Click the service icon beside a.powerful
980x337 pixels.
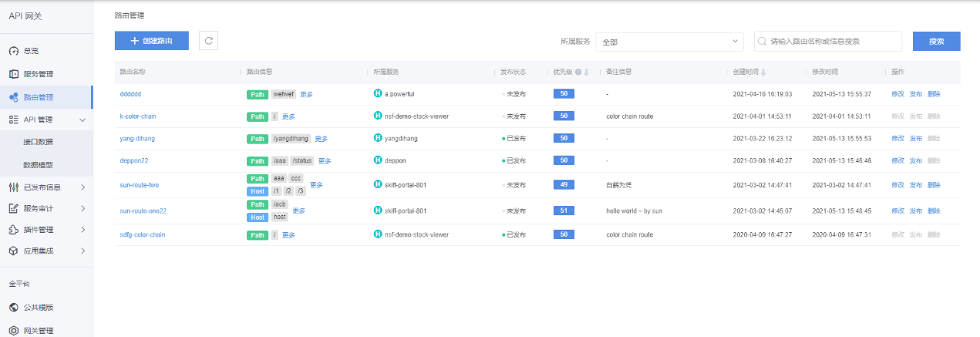378,94
